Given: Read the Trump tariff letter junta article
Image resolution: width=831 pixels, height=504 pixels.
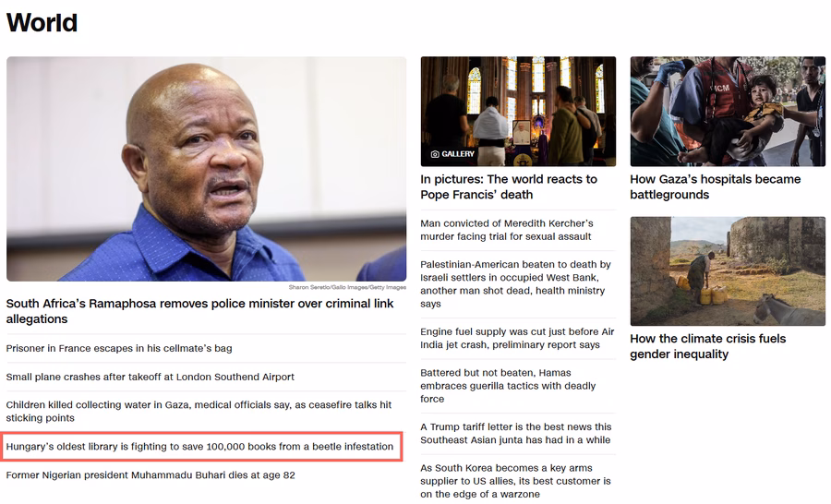Looking at the screenshot, I should pyautogui.click(x=515, y=434).
